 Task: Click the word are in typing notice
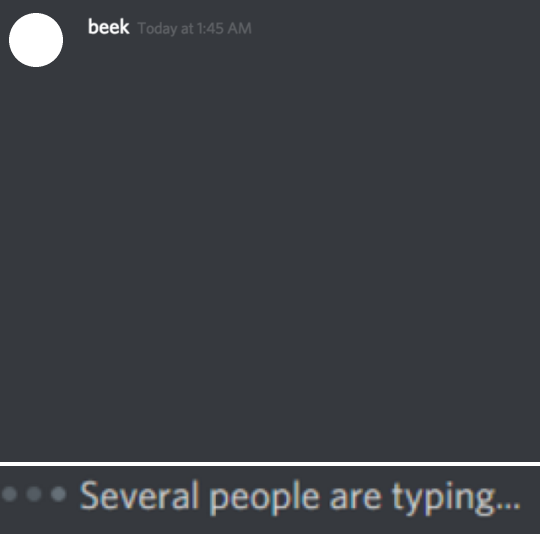355,499
